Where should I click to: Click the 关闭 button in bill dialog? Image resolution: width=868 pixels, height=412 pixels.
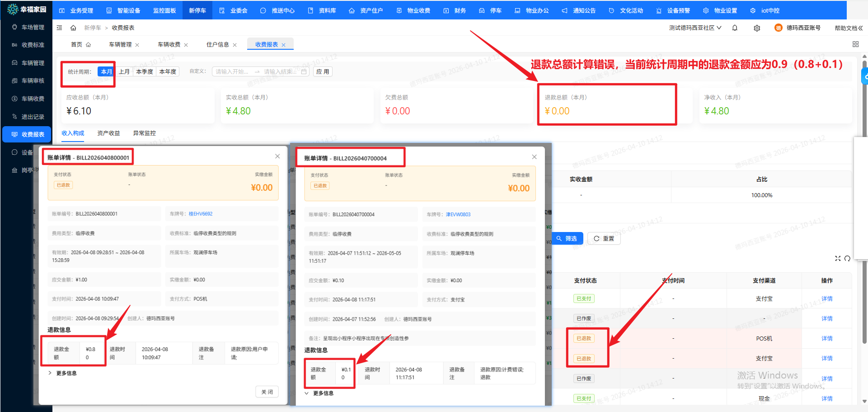pos(267,392)
